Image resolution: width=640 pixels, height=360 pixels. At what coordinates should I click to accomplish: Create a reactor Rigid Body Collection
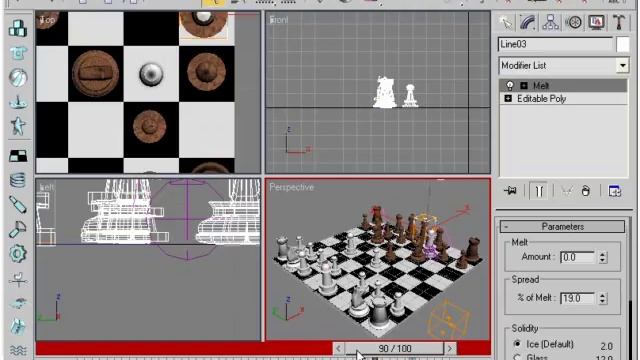coord(18,29)
